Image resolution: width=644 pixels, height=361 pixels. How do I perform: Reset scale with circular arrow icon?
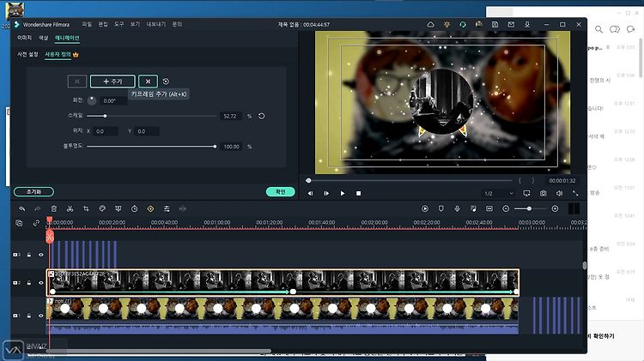click(x=262, y=116)
